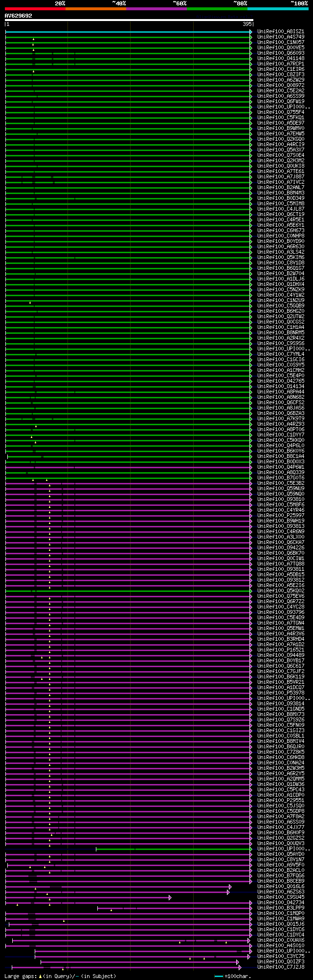The image size is (313, 980).
Task: Open hit UniRef100_A4S749
Action: tap(281, 37)
